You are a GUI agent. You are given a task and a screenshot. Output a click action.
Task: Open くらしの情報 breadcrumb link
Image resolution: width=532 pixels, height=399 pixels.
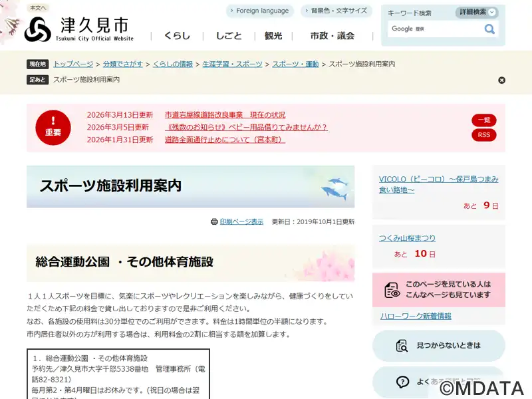[173, 64]
